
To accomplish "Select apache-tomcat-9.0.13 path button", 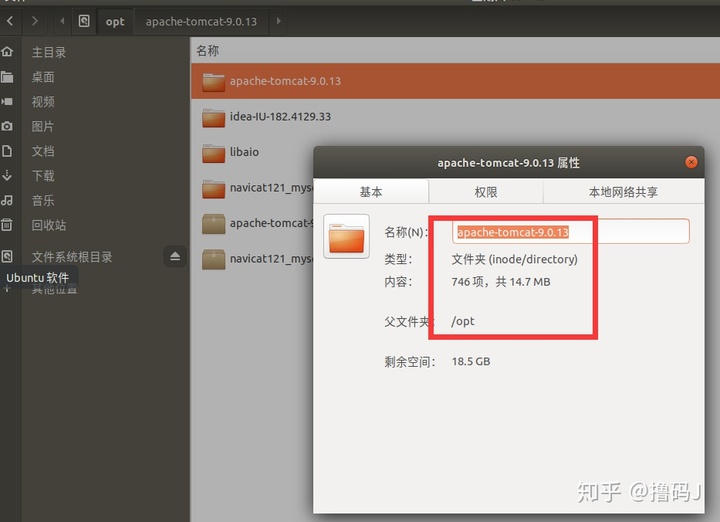I will tap(201, 22).
